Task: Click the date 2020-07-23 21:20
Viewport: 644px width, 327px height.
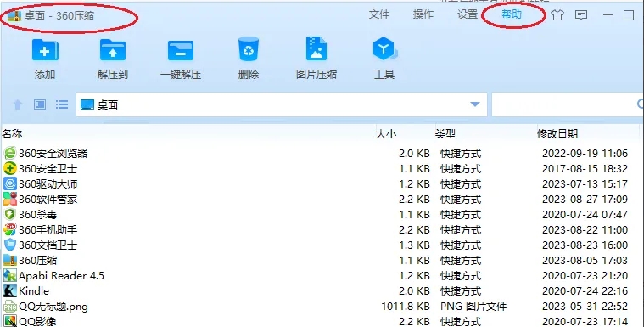Action: [585, 275]
